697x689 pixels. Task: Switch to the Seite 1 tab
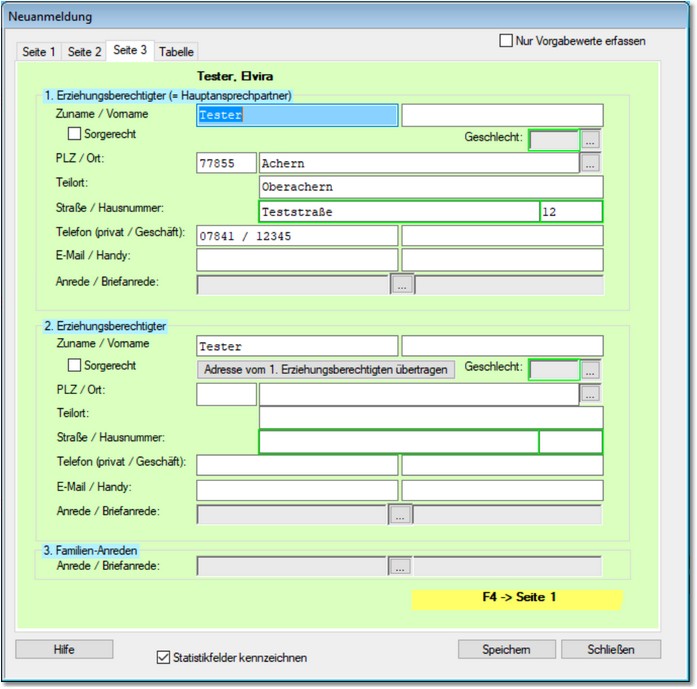(39, 51)
